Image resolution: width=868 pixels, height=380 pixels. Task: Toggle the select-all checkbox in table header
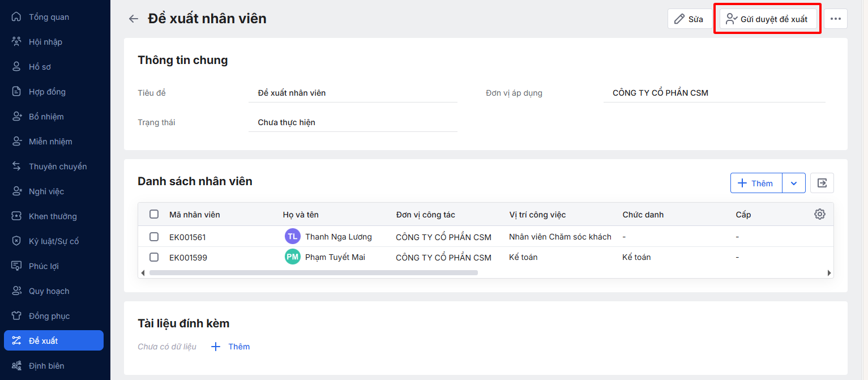[154, 214]
